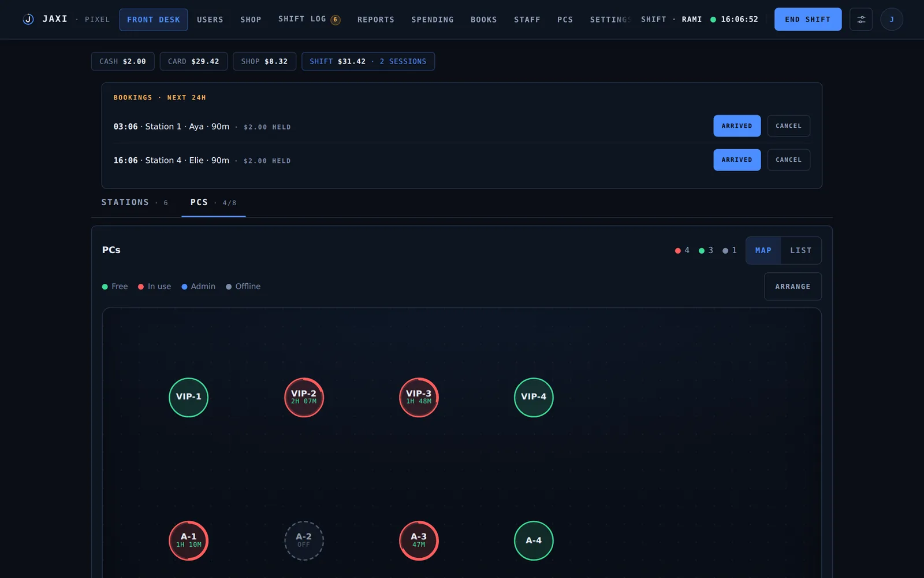This screenshot has width=924, height=578.
Task: Select the A-4 PC node
Action: (x=534, y=540)
